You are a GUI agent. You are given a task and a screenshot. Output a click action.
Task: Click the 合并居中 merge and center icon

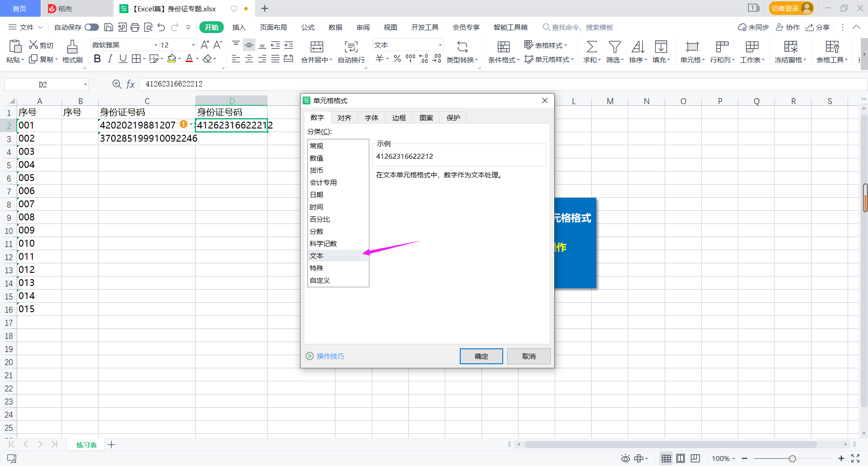[x=317, y=47]
